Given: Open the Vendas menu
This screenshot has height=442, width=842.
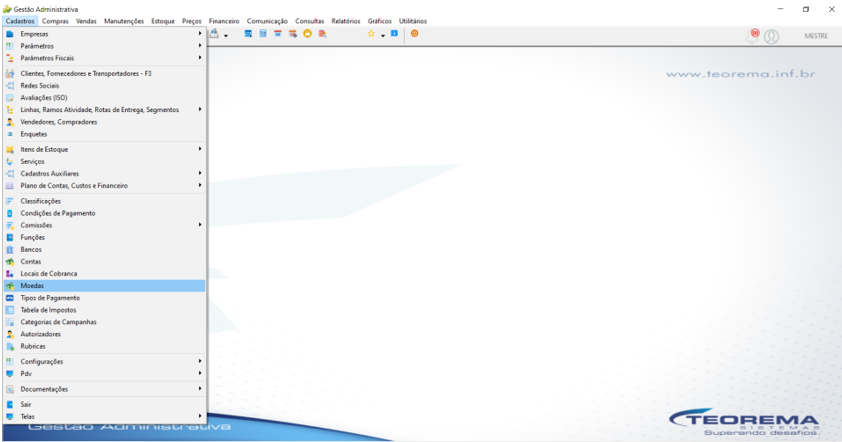Looking at the screenshot, I should click(x=86, y=21).
